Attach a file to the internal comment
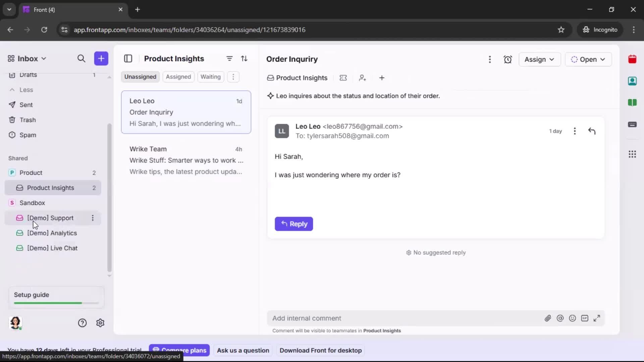The height and width of the screenshot is (362, 644). point(548,318)
